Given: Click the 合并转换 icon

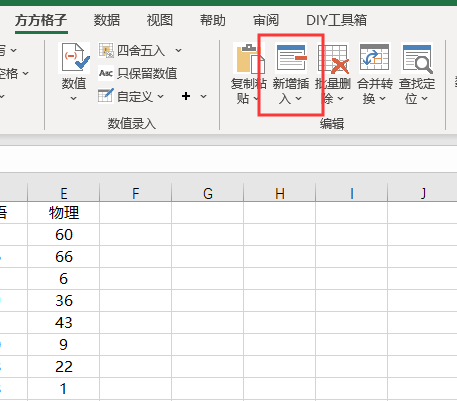Looking at the screenshot, I should (x=375, y=57).
